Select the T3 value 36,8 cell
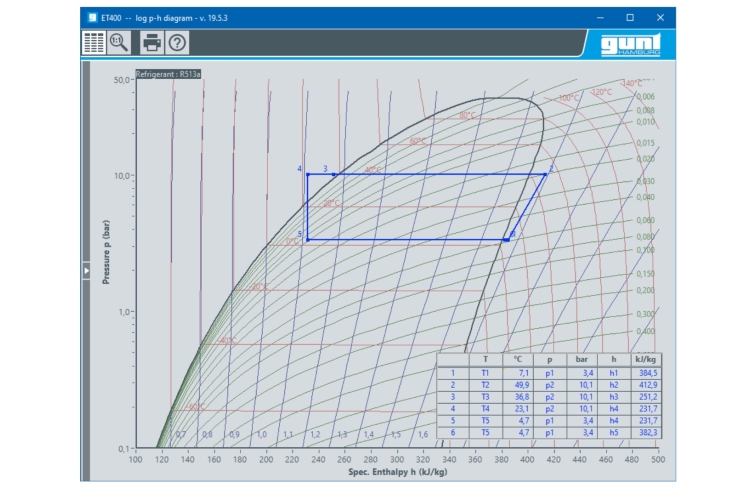Image resolution: width=755 pixels, height=488 pixels. point(518,397)
